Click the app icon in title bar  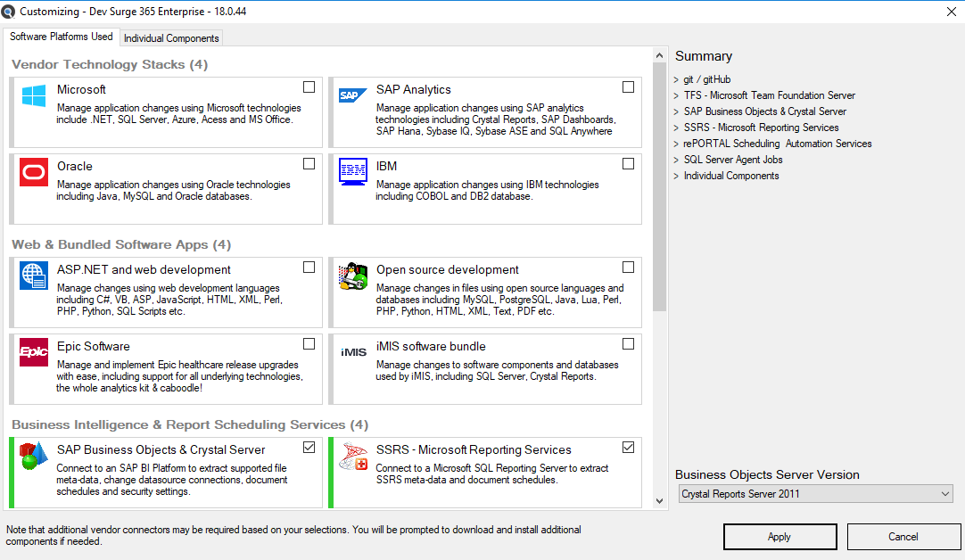[x=8, y=11]
